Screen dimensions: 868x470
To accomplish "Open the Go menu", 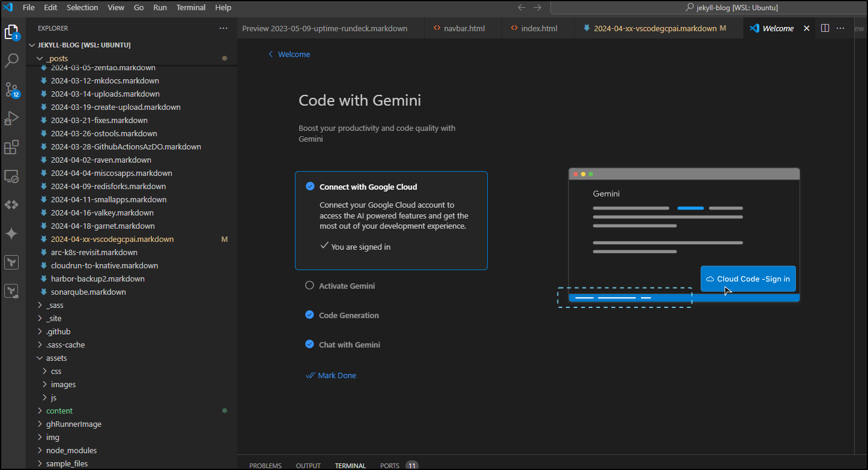I will [x=139, y=8].
